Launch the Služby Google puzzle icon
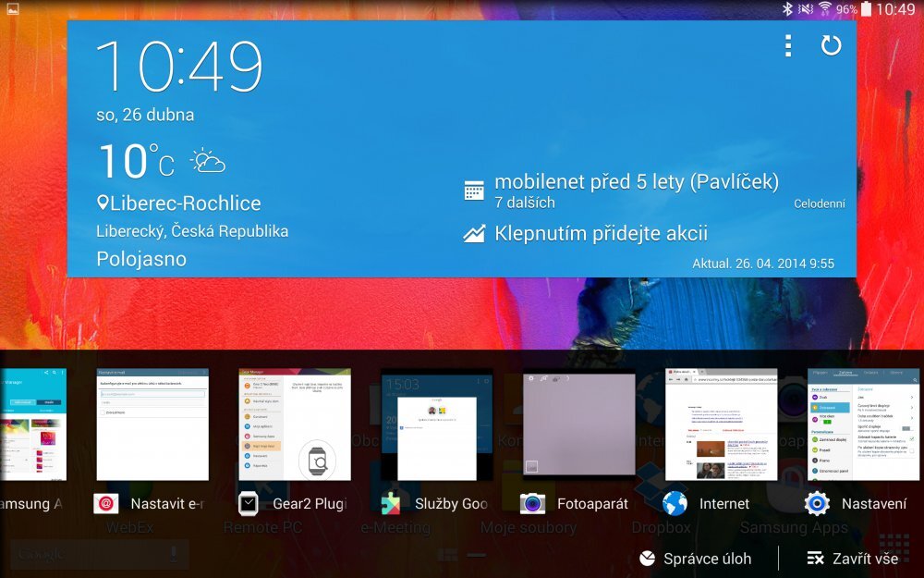924x578 pixels. 392,503
